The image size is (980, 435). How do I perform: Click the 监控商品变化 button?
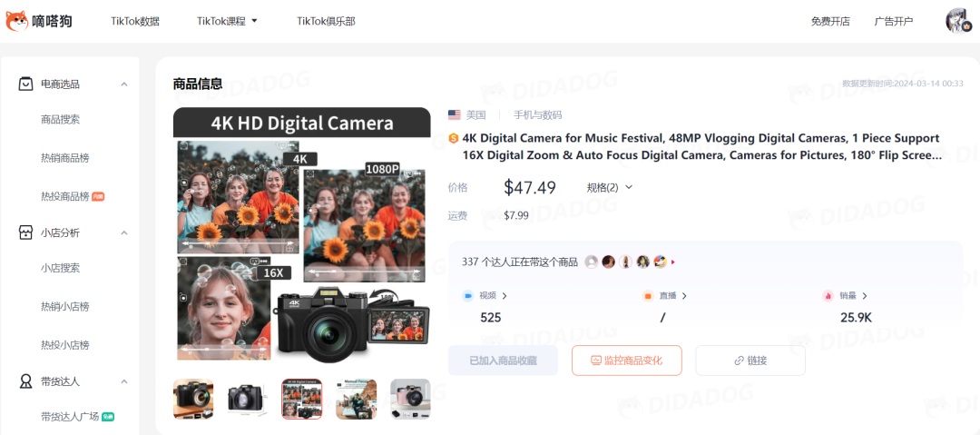pyautogui.click(x=626, y=361)
